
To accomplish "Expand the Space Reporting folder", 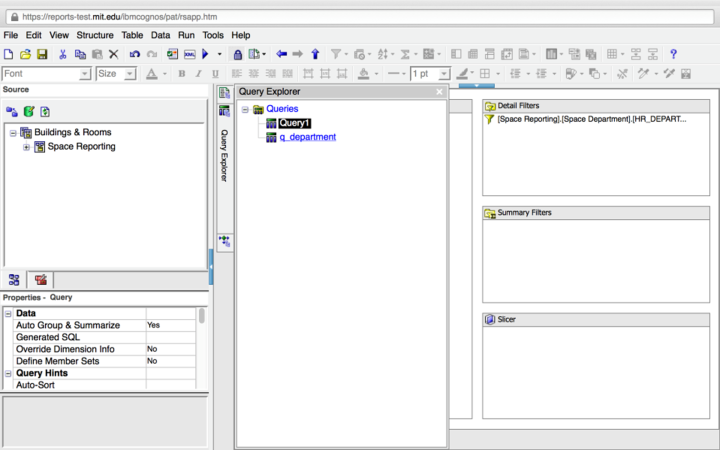I will [x=26, y=147].
